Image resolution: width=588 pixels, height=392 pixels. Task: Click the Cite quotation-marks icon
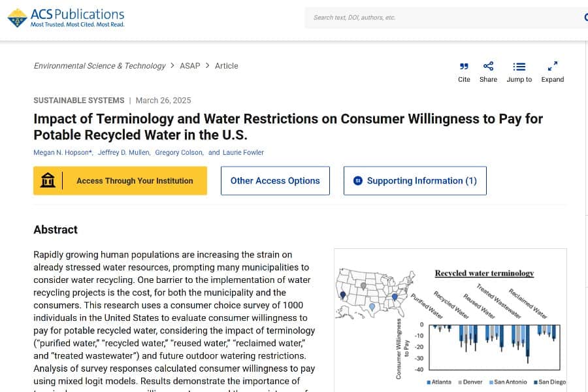(464, 66)
